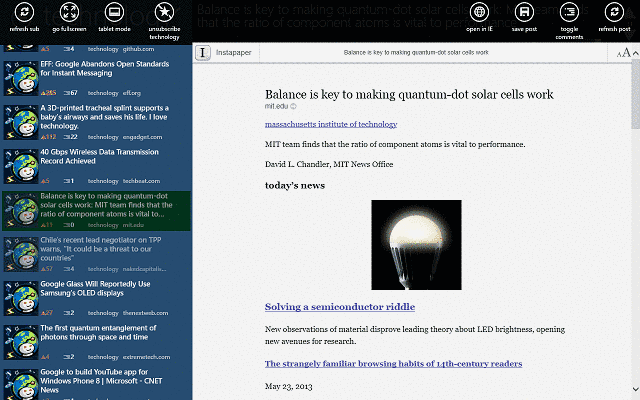Image resolution: width=640 pixels, height=400 pixels.
Task: Click the refresh sub icon
Action: coord(24,12)
